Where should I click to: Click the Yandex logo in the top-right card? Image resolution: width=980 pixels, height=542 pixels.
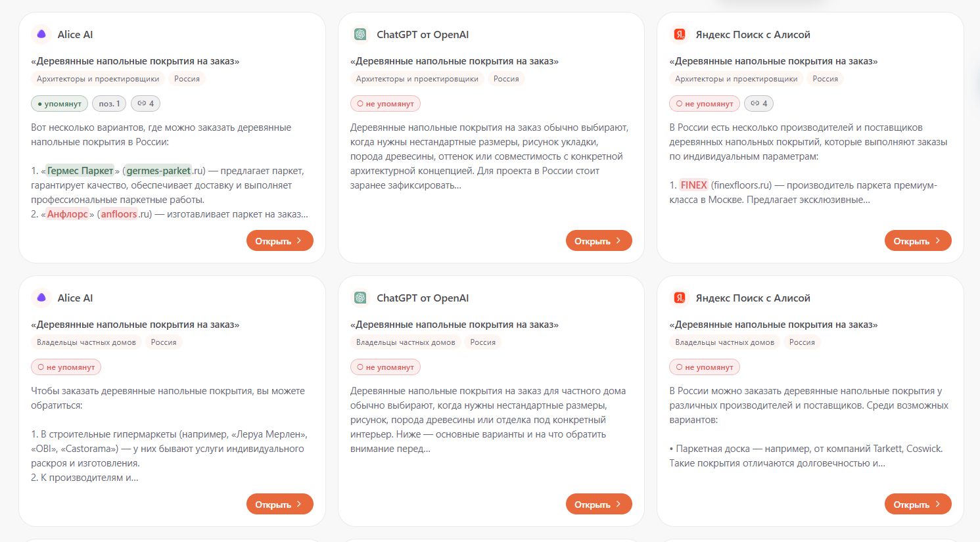[x=680, y=34]
